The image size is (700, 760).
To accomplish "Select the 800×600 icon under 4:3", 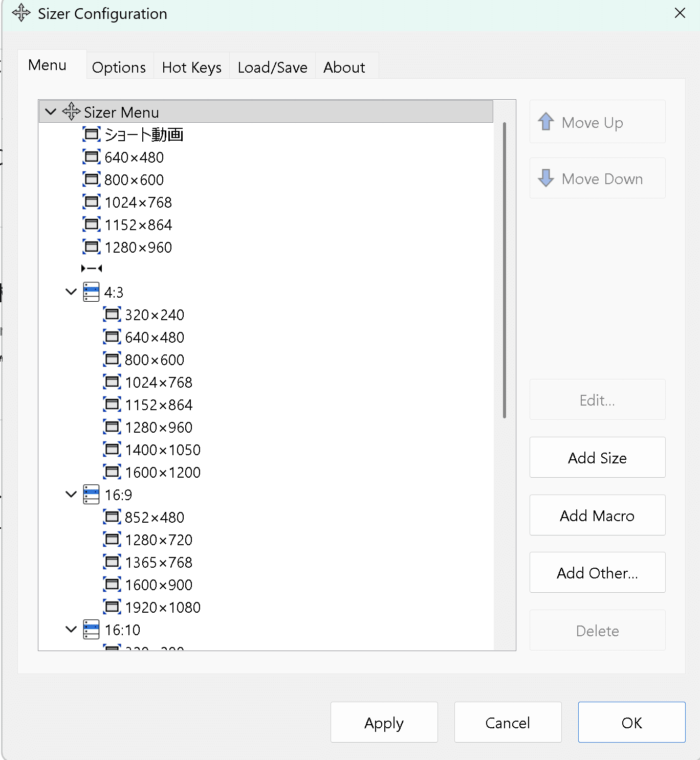I will click(112, 360).
